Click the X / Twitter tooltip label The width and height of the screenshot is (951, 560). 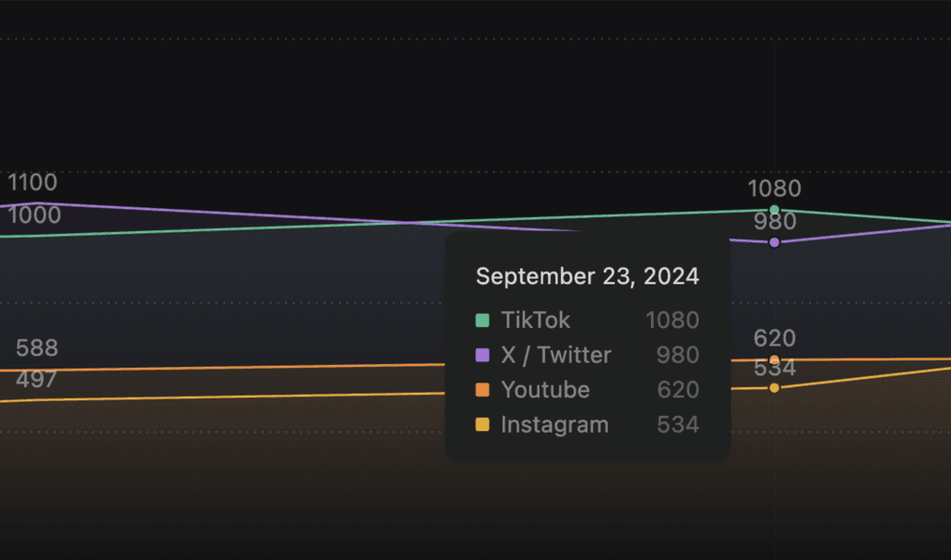coord(556,355)
